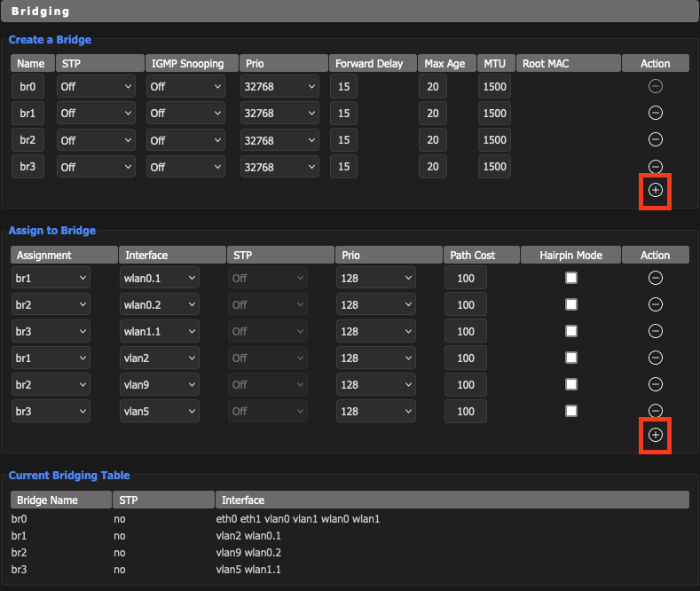Edit Forward Delay field for br0
Screen dimensions: 700x591
[343, 87]
